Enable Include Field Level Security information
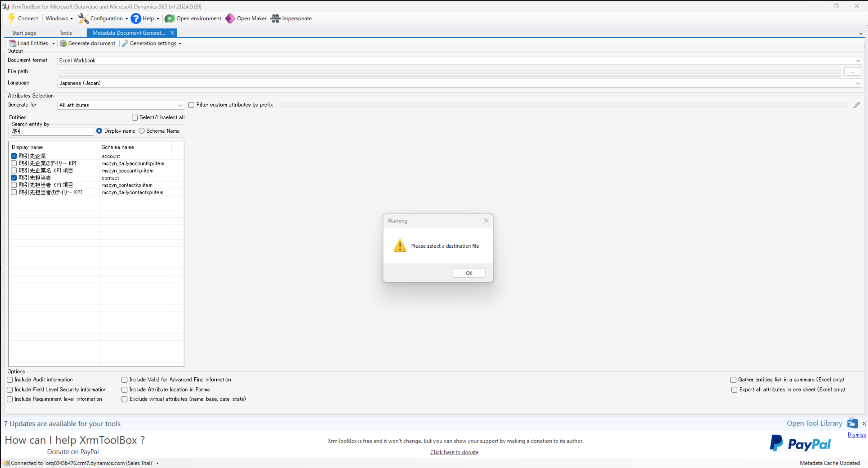The width and height of the screenshot is (868, 468). click(x=10, y=389)
